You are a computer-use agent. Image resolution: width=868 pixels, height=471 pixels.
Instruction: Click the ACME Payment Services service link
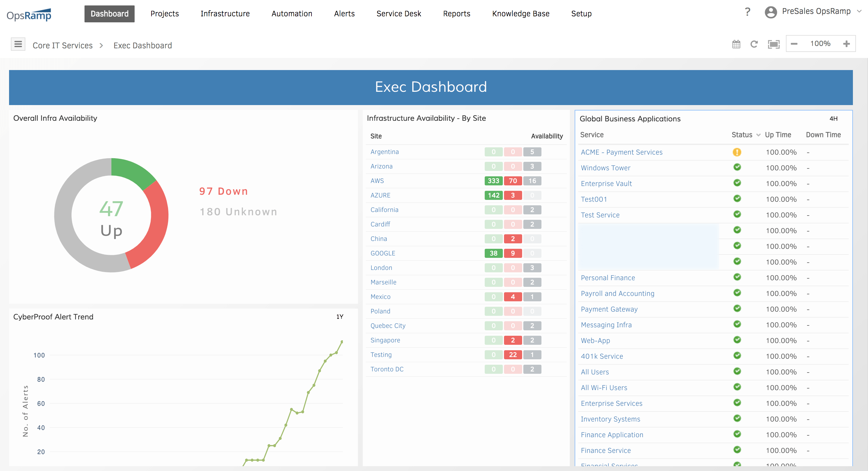pos(622,152)
